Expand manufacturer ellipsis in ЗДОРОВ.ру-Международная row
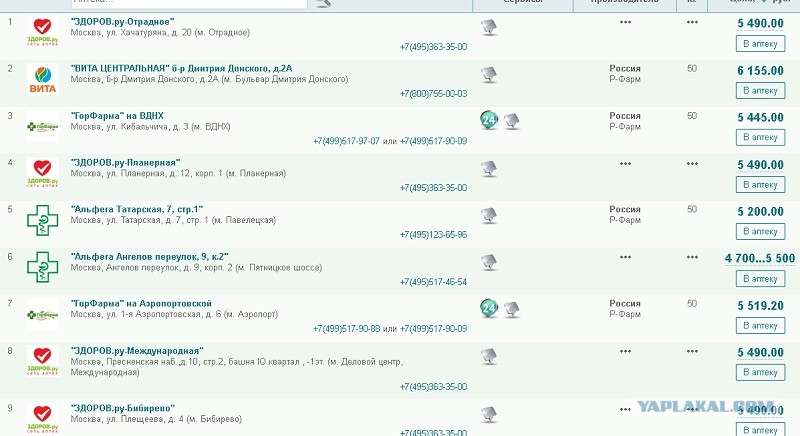Viewport: 800px width, 436px height. (626, 351)
